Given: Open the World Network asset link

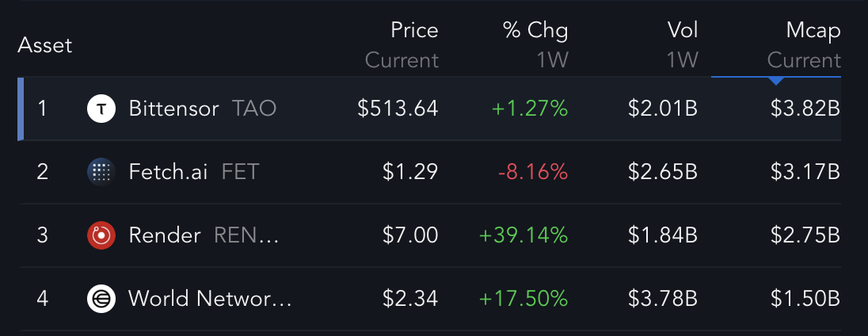Looking at the screenshot, I should [x=210, y=299].
